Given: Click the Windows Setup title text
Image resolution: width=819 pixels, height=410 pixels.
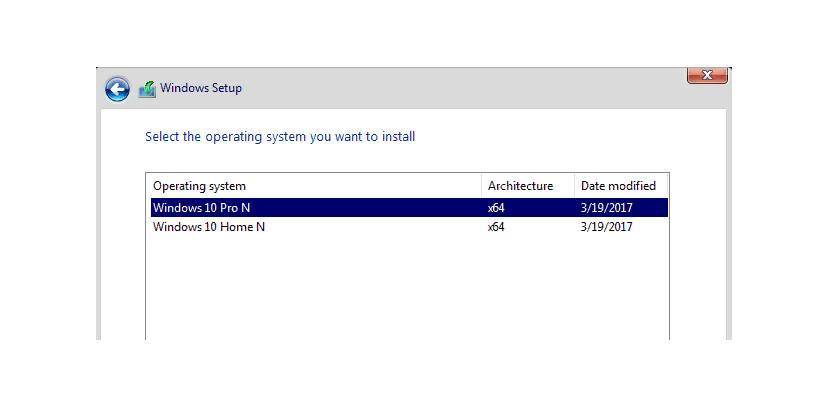Looking at the screenshot, I should point(201,88).
